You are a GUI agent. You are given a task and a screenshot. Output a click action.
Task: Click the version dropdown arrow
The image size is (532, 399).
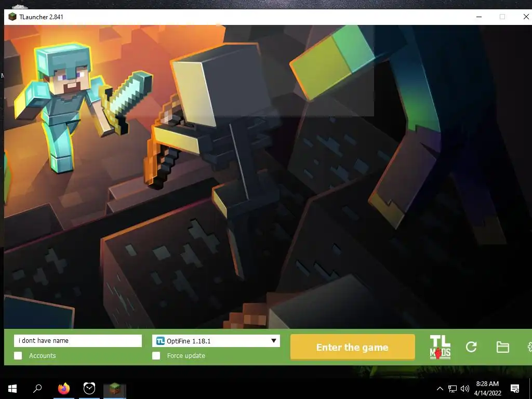[273, 341]
